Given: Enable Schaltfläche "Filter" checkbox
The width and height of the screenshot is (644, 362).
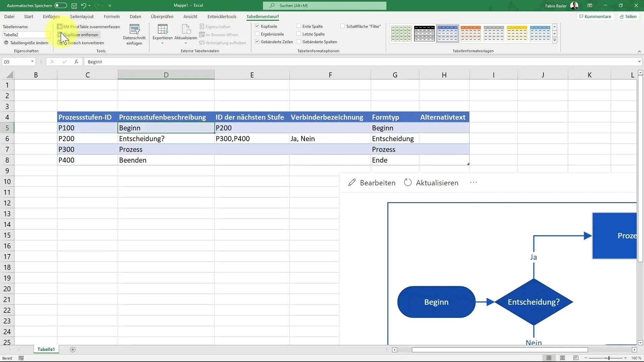Looking at the screenshot, I should point(343,26).
